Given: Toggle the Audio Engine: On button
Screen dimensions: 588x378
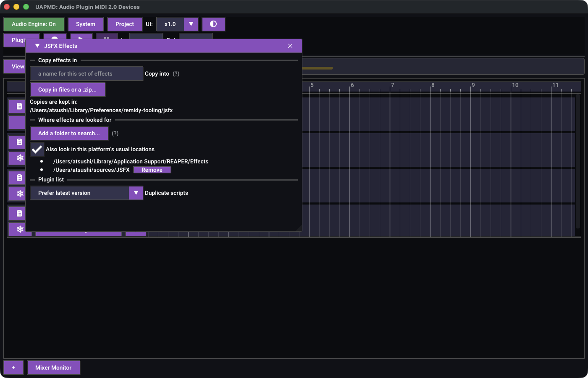Looking at the screenshot, I should 34,24.
